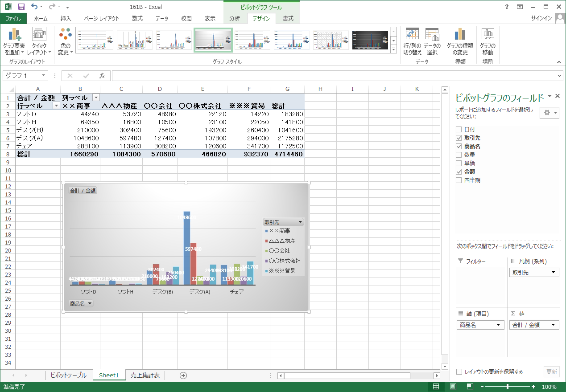Screen dimensions: 566x392
Task: Enable the 日付 field checkbox
Action: point(459,130)
